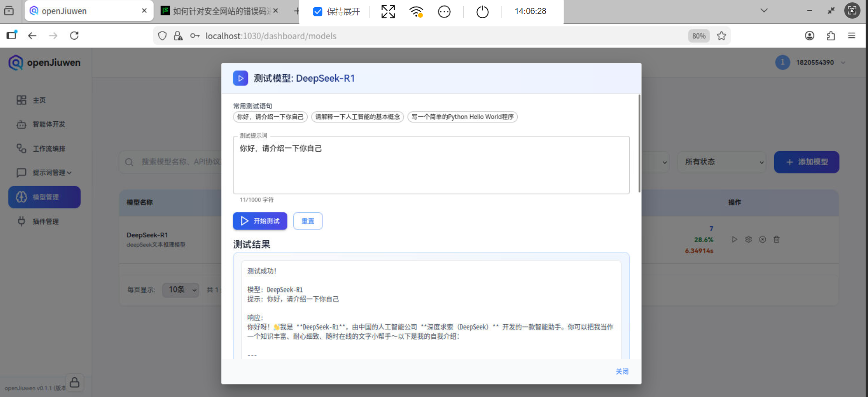Click the 添加模型 button

click(806, 162)
